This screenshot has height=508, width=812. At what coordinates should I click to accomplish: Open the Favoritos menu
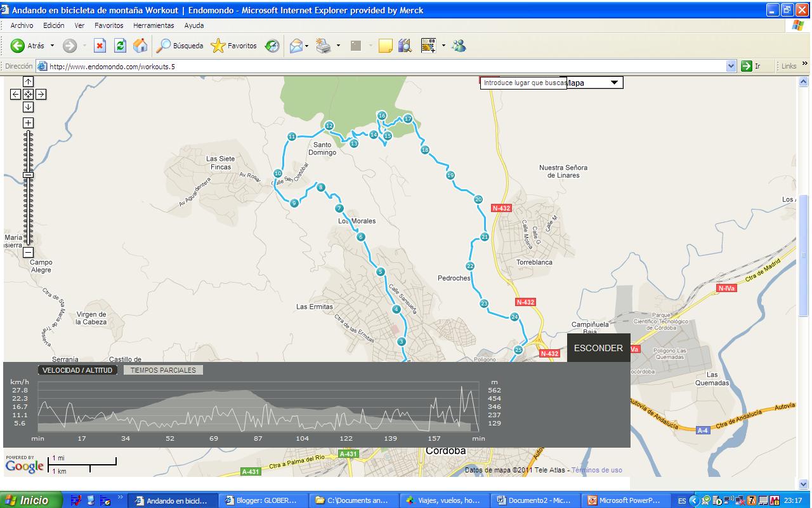(109, 25)
